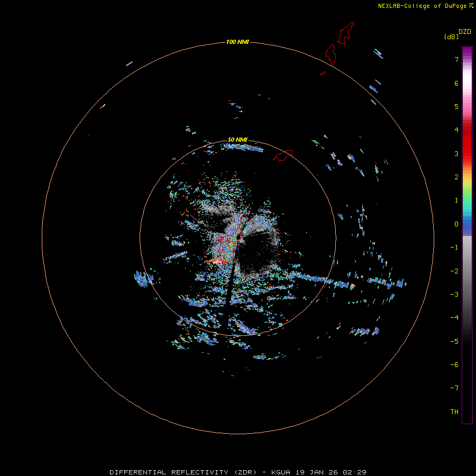Click the red section of the color bar
This screenshot has height=476, width=476.
(467, 141)
